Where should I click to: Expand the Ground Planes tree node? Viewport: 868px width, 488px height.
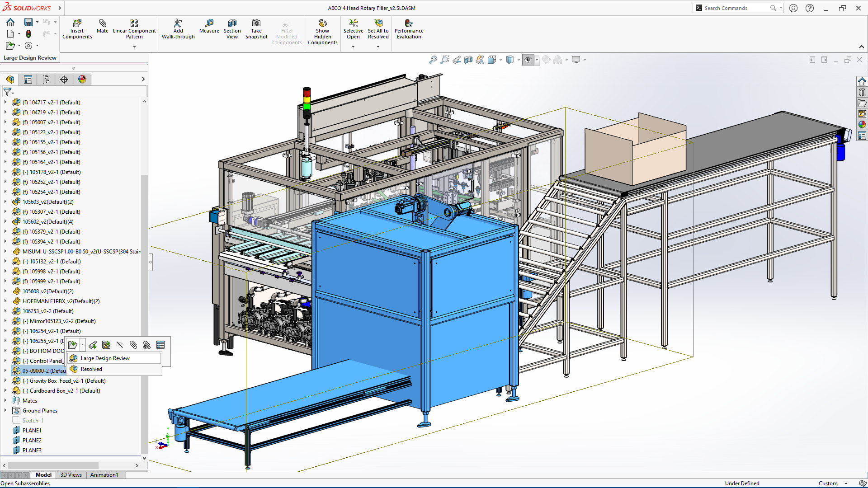coord(5,410)
